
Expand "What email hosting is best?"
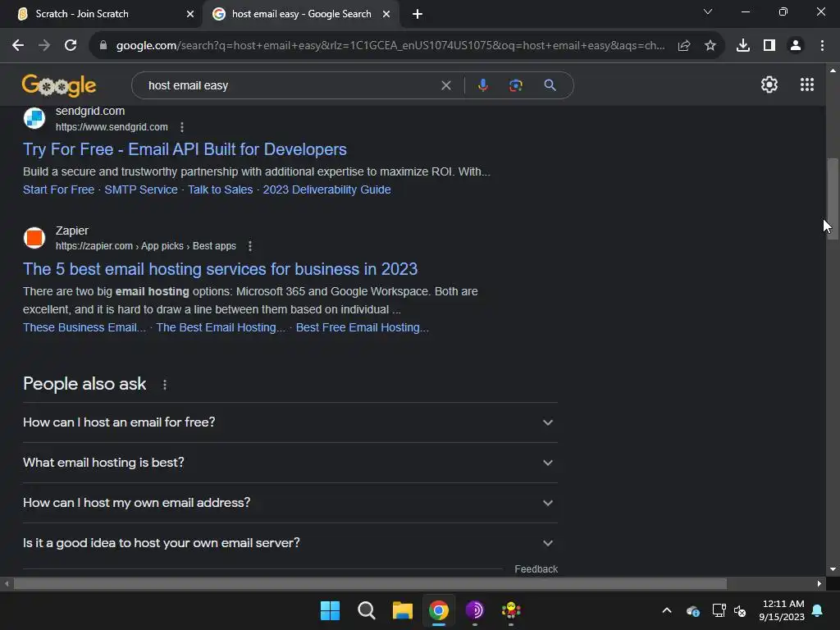pos(290,463)
